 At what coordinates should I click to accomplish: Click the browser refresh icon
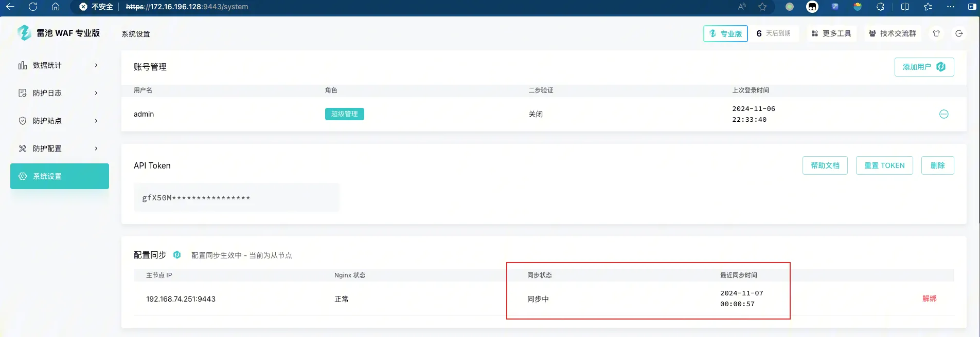(33, 7)
